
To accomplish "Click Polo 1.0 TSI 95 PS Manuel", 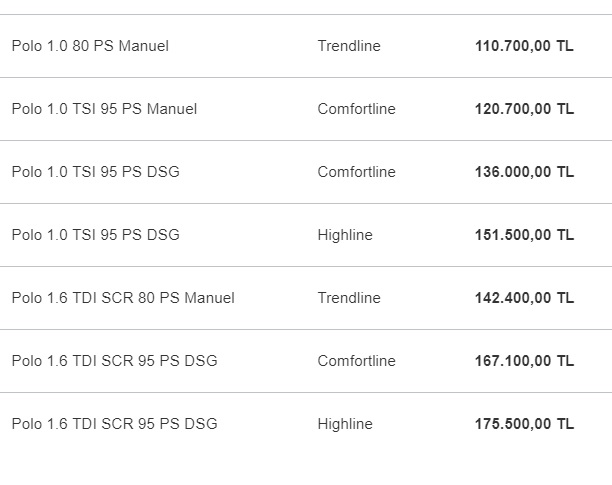I will [104, 109].
